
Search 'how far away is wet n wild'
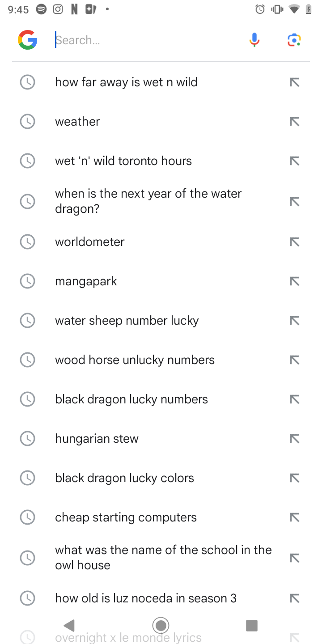(126, 82)
